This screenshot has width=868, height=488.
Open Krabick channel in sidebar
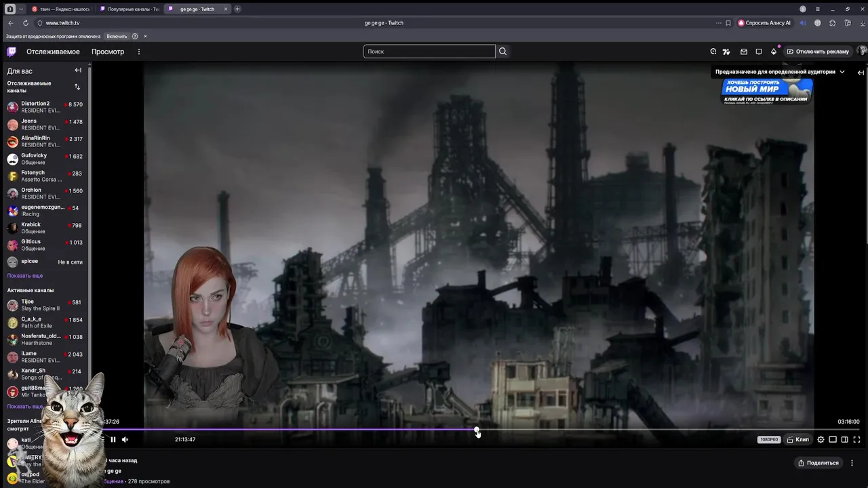pyautogui.click(x=45, y=228)
